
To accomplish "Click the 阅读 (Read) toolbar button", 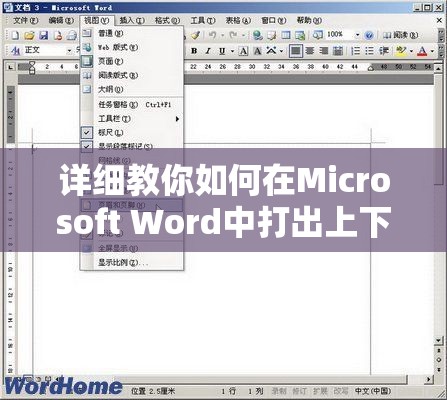I will 400,35.
